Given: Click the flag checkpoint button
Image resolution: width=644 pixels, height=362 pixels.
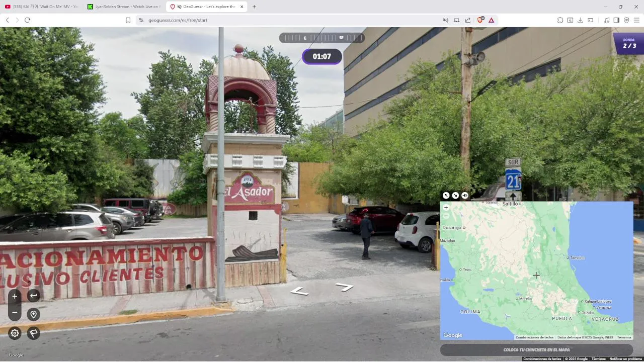Looking at the screenshot, I should point(34,333).
